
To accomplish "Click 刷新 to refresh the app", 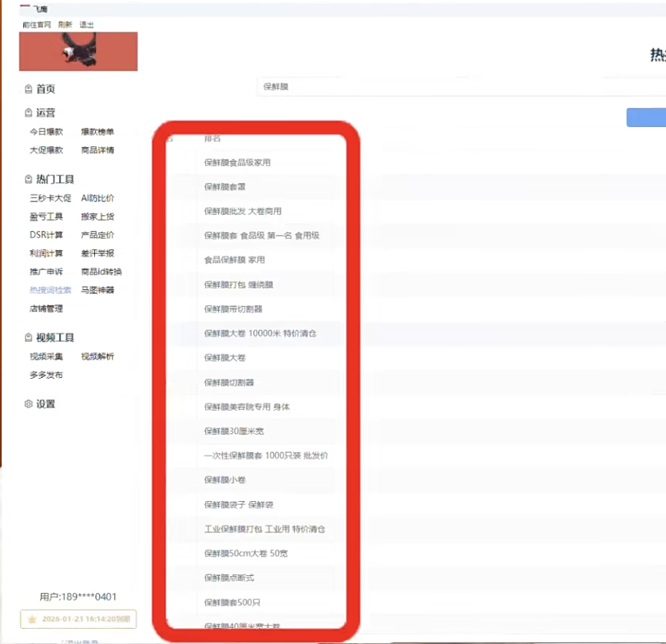I will (x=65, y=25).
